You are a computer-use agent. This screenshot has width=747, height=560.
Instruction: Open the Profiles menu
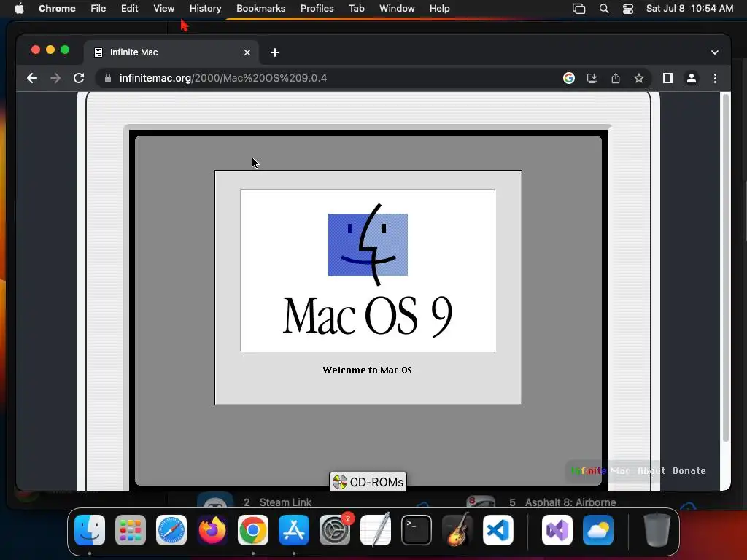click(x=317, y=9)
